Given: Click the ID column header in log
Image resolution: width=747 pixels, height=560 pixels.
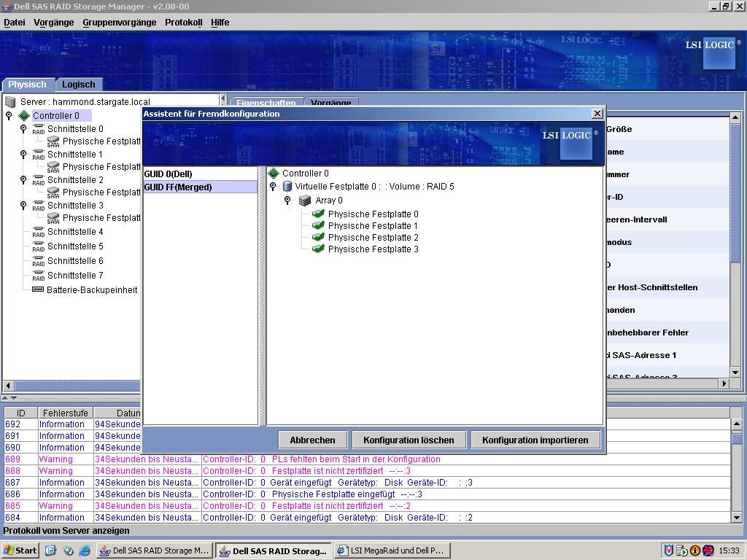Looking at the screenshot, I should pyautogui.click(x=21, y=413).
